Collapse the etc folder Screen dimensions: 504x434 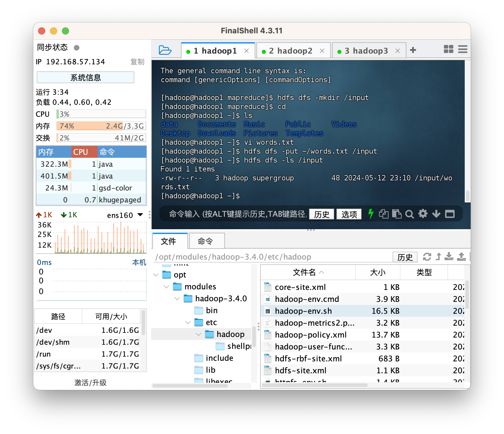point(188,322)
